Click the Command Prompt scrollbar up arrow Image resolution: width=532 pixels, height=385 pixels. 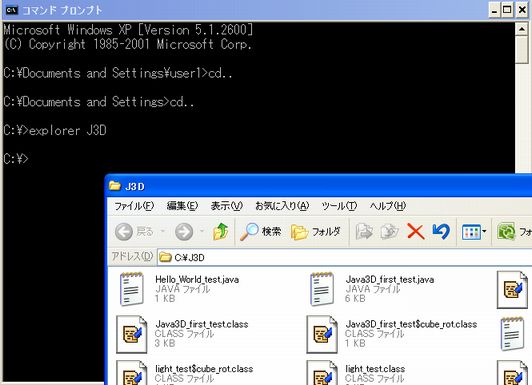(522, 29)
